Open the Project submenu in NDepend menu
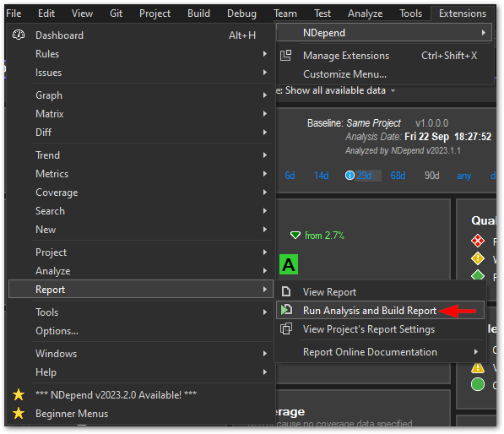The width and height of the screenshot is (504, 434). (141, 252)
